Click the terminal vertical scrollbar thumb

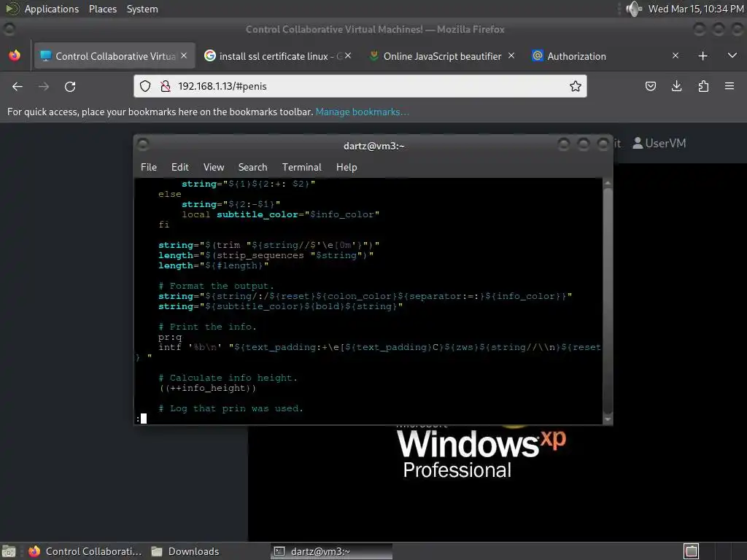tap(608, 300)
